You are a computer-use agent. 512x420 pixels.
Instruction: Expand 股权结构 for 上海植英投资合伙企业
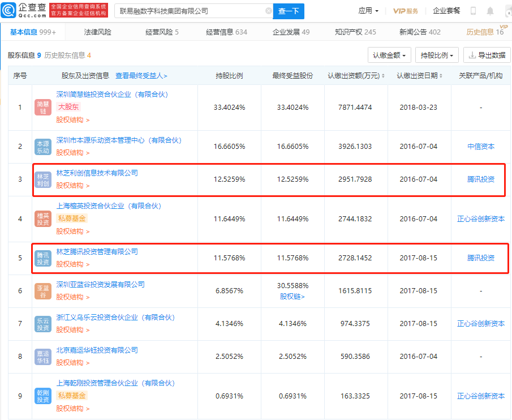[x=72, y=232]
